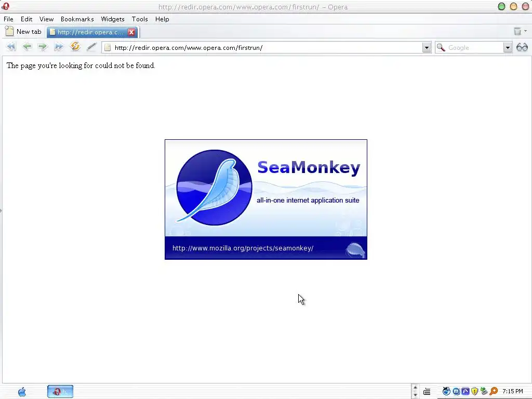Click the 7:15 PM clock
This screenshot has width=532, height=399.
coord(512,391)
